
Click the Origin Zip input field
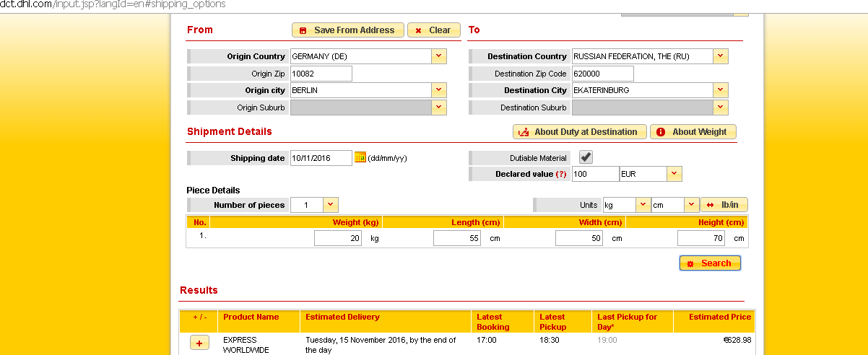click(321, 74)
